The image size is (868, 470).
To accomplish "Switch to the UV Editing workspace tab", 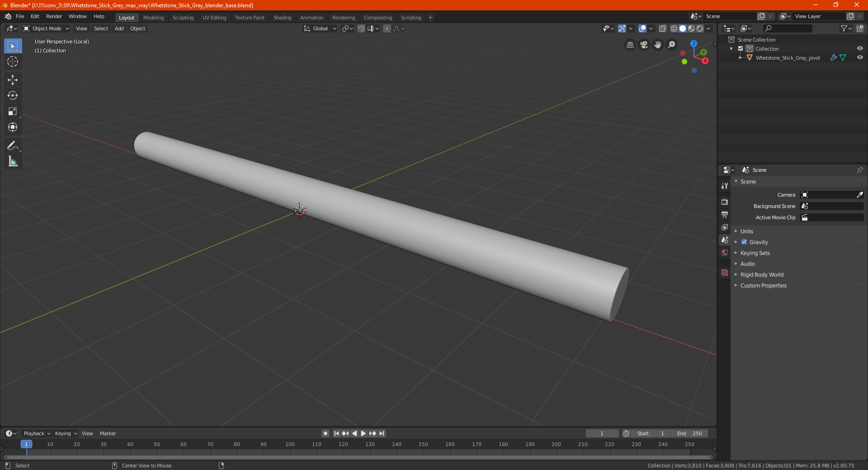I will coord(214,18).
